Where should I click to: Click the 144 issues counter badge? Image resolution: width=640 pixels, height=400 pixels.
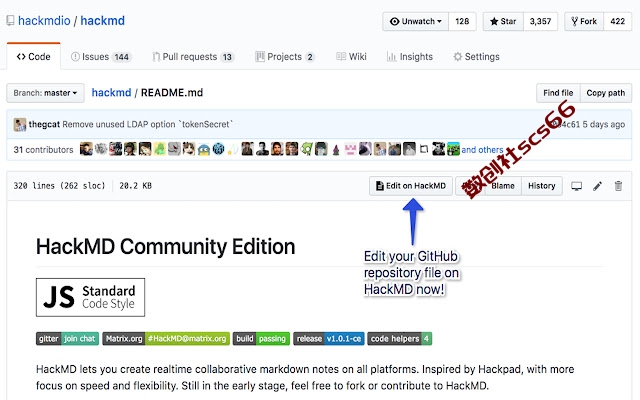[x=122, y=57]
